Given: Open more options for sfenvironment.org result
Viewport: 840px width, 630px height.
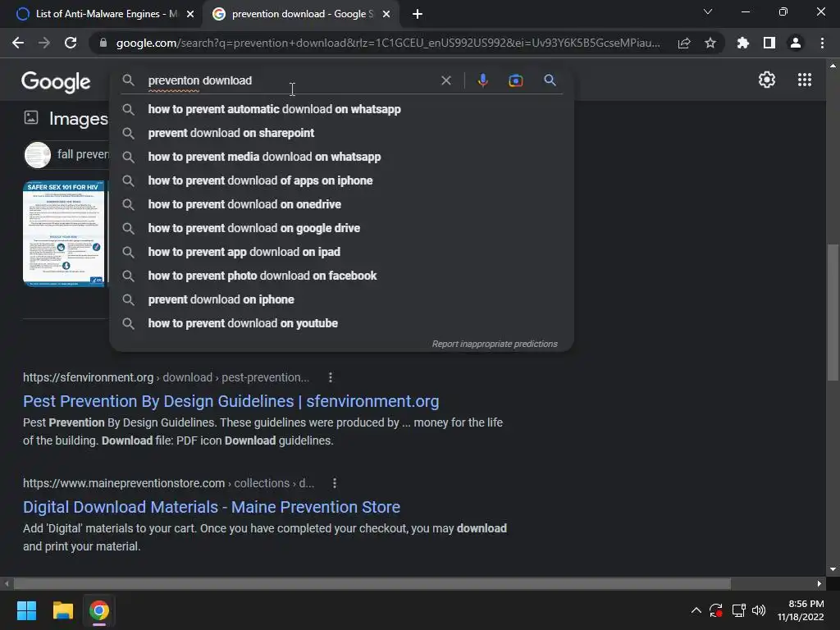Looking at the screenshot, I should click(x=331, y=377).
